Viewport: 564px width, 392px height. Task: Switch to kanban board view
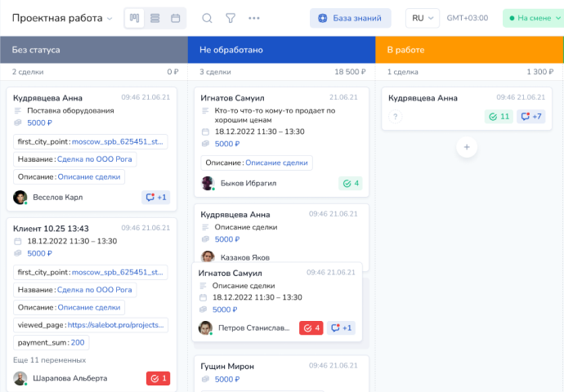coord(135,18)
